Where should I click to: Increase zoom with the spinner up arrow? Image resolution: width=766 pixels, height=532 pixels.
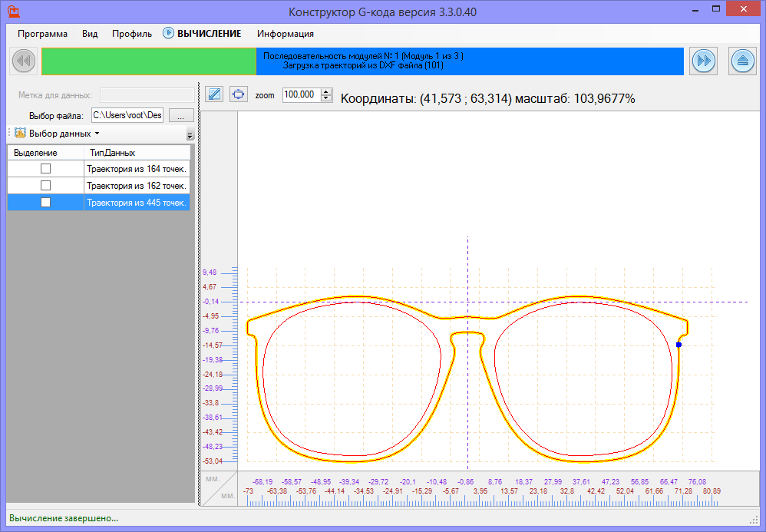326,91
